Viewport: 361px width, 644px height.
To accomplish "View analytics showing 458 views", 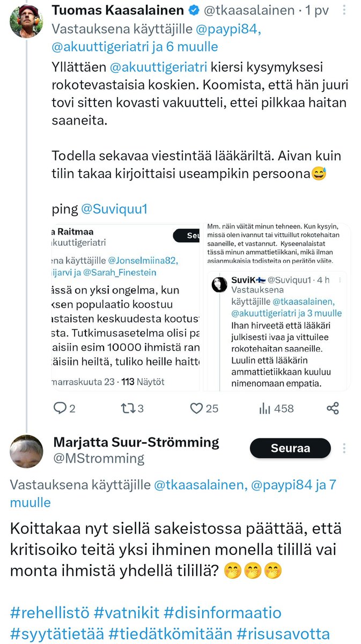I will tap(276, 408).
